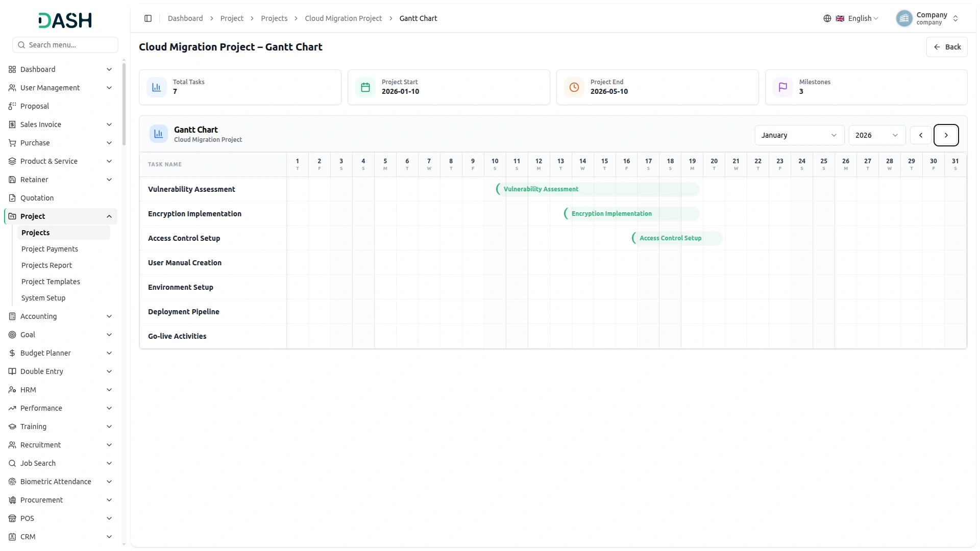Open the January month dropdown
This screenshot has height=551, width=980.
pos(799,135)
